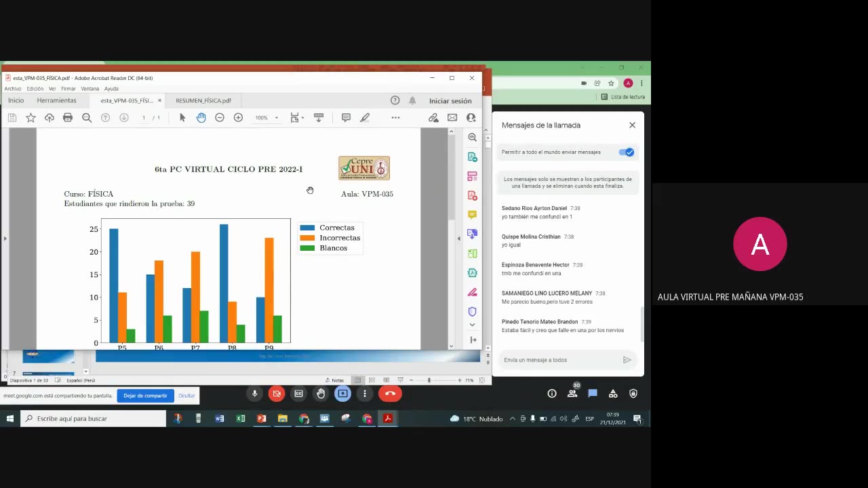
Task: Add a comment with the speech bubble tool
Action: [346, 117]
